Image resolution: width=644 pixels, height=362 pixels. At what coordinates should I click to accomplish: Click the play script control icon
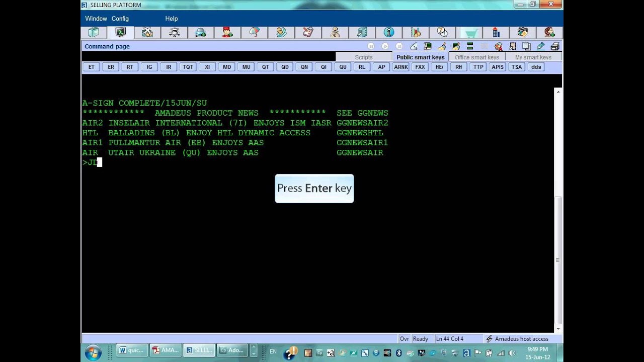click(x=385, y=46)
